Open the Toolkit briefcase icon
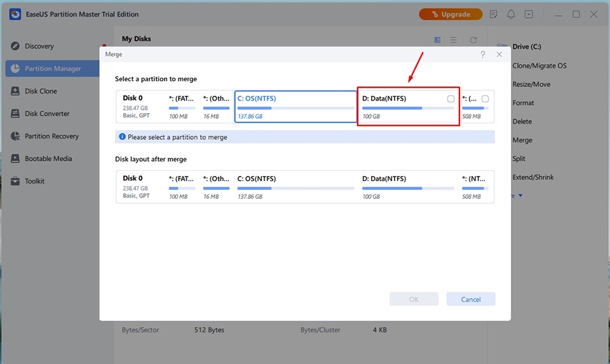 click(15, 181)
